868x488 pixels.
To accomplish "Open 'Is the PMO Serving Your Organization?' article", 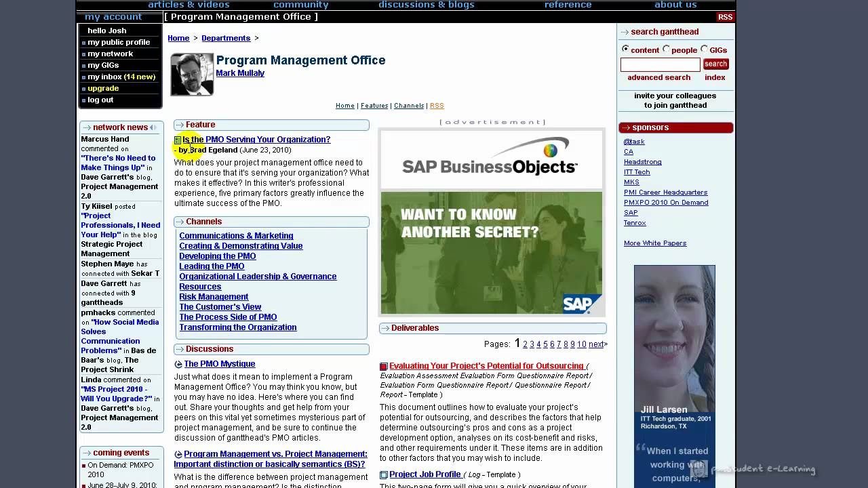I will coord(256,140).
